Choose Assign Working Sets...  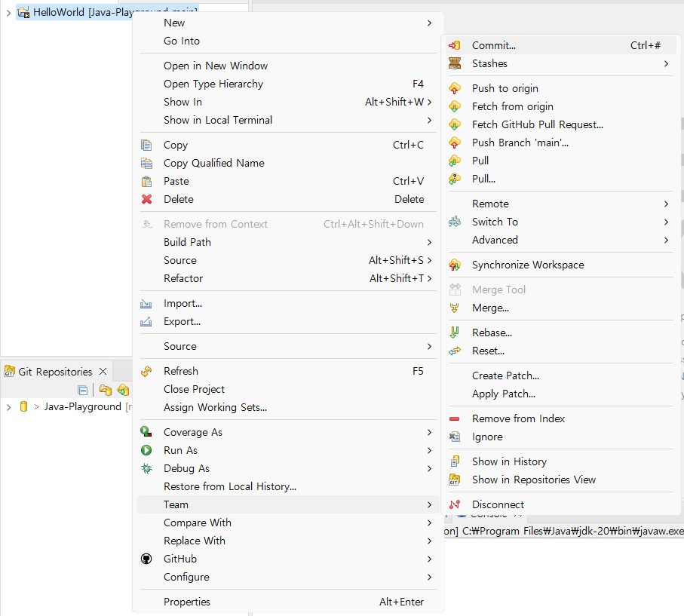tap(288, 407)
